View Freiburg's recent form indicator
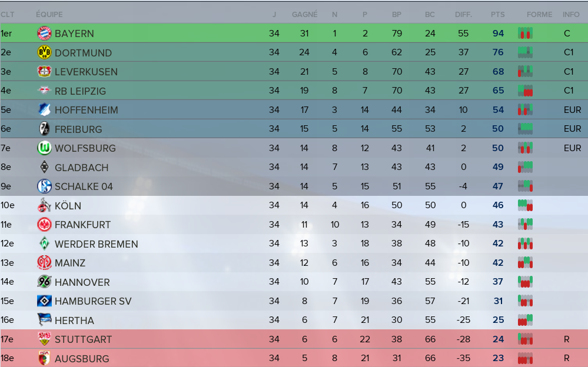The height and width of the screenshot is (367, 588). tap(525, 129)
